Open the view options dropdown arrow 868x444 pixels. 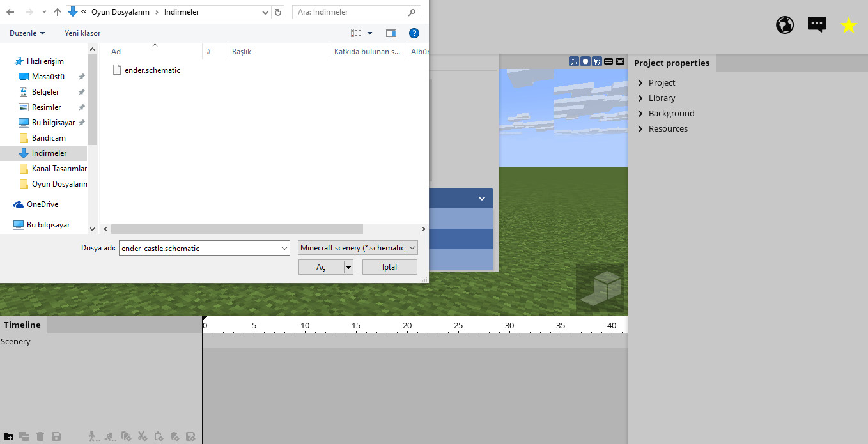369,33
